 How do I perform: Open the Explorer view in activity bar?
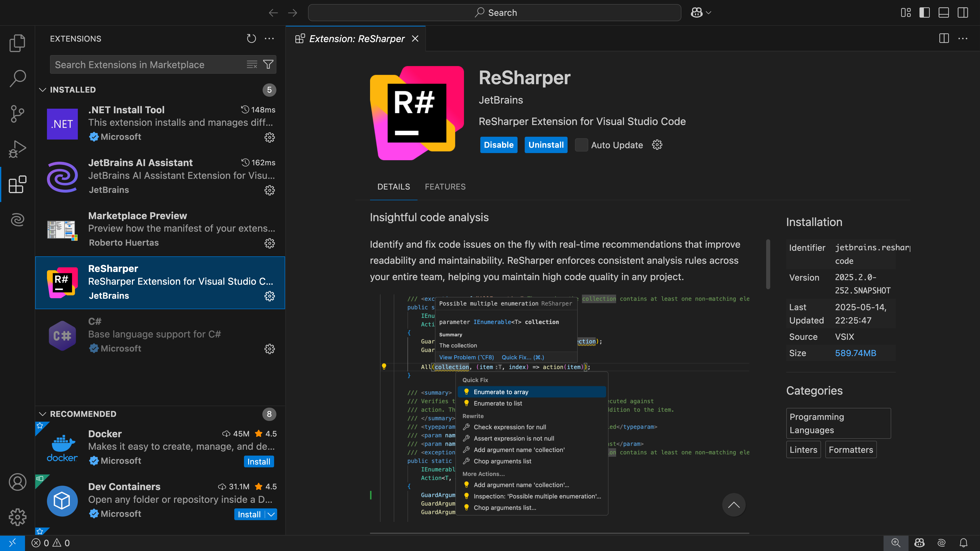18,43
